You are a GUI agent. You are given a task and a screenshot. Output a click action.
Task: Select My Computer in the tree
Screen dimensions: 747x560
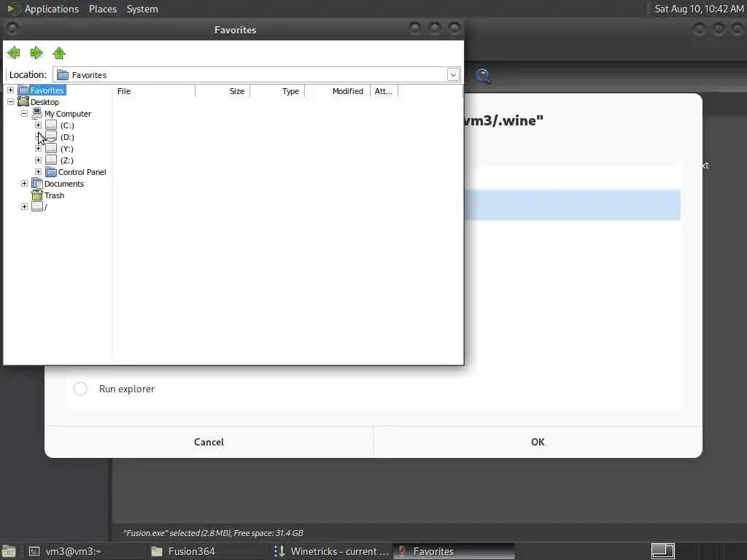pyautogui.click(x=68, y=114)
